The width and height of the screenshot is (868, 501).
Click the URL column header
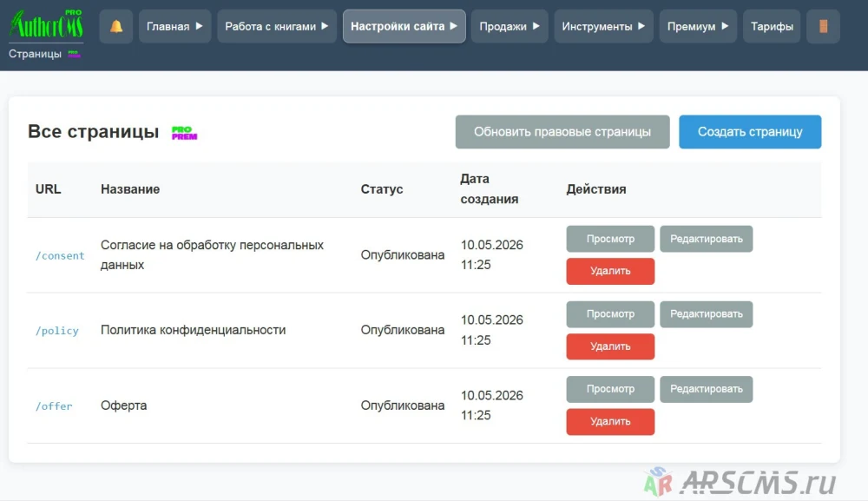tap(48, 189)
